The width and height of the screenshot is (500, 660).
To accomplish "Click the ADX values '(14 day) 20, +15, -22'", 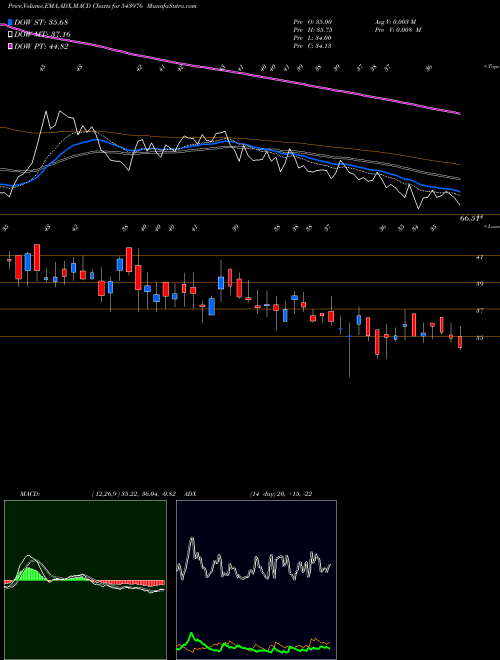I will [280, 494].
